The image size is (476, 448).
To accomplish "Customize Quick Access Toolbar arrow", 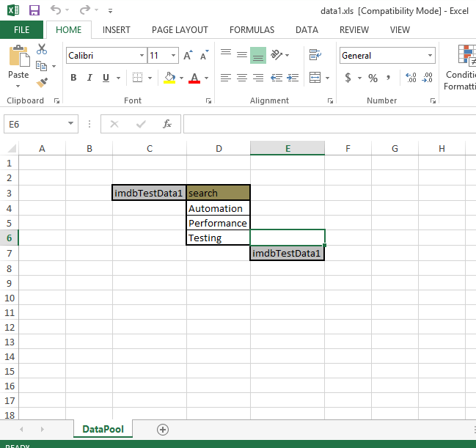I will point(110,11).
